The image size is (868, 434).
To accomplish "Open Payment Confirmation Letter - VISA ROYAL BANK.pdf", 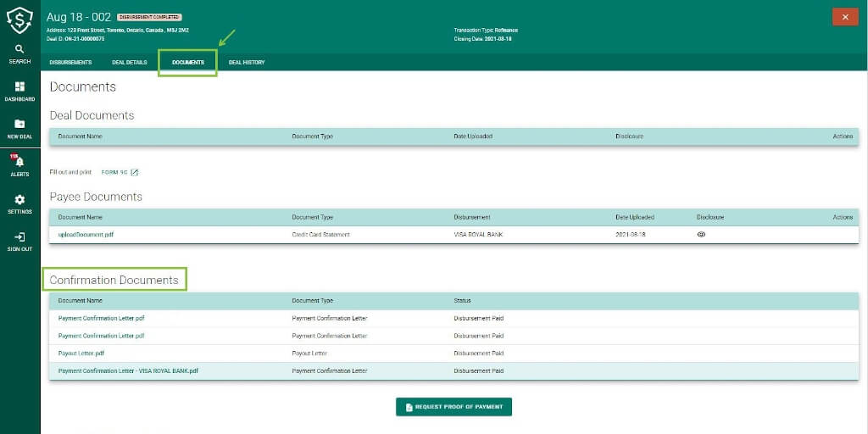I will coord(128,371).
